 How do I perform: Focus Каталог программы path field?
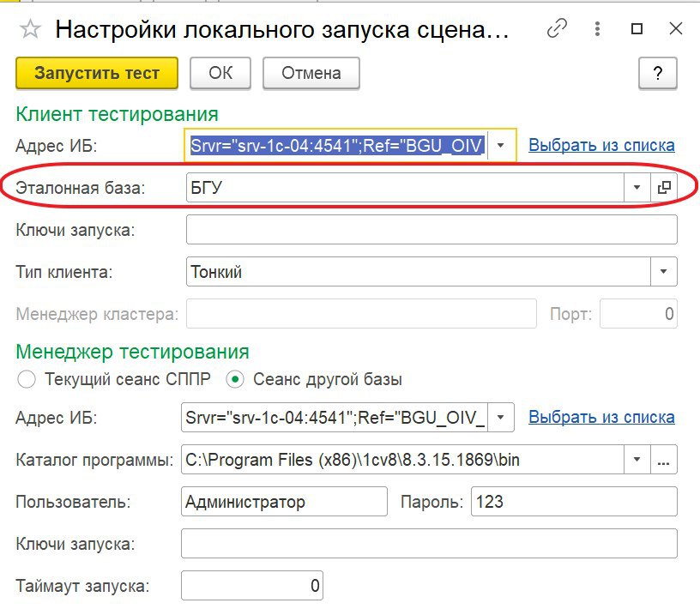(402, 459)
